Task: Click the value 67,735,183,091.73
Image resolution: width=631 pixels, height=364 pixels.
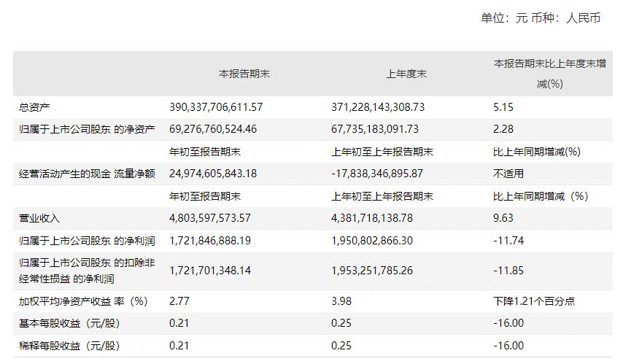Action: 375,129
